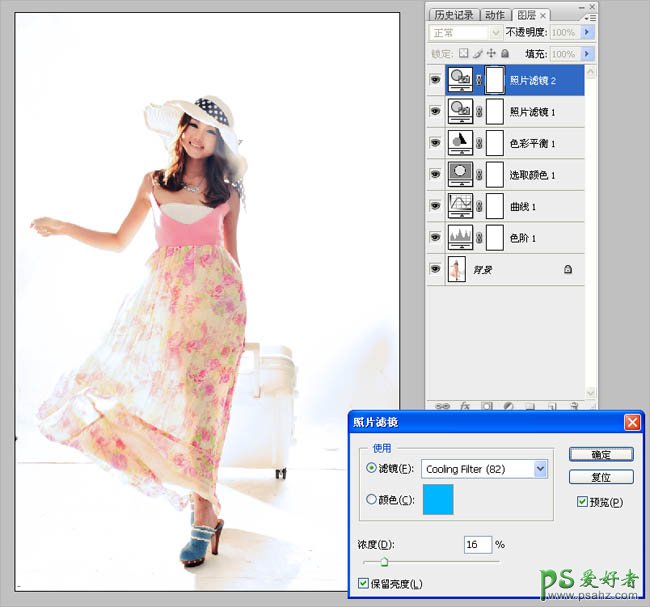Open the Cooling Filter (82) dropdown

(x=541, y=468)
